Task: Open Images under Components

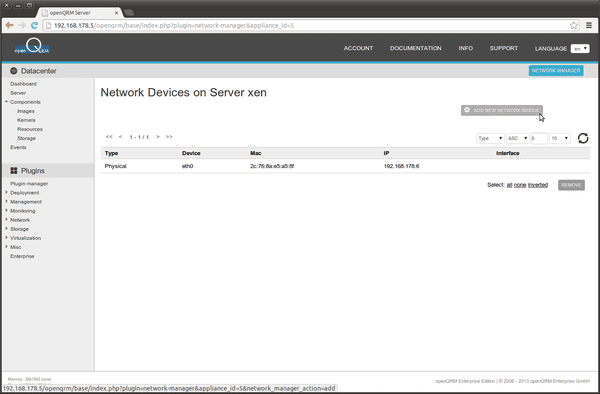Action: pos(26,111)
